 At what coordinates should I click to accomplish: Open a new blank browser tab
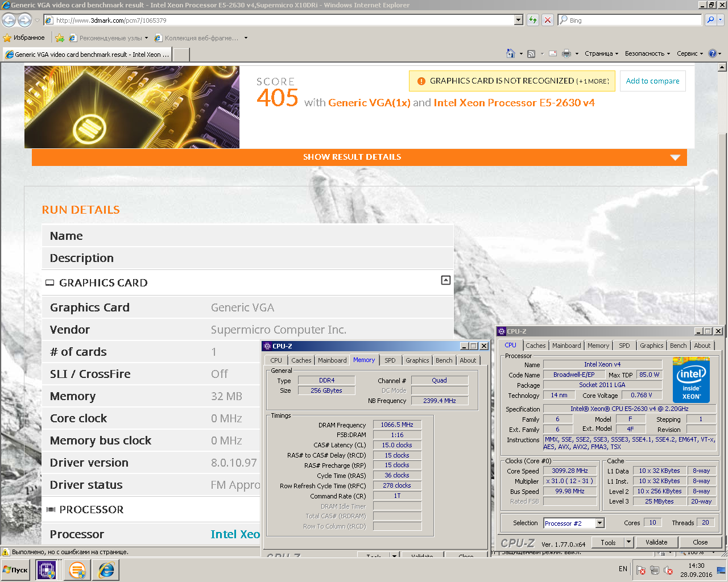(x=181, y=55)
